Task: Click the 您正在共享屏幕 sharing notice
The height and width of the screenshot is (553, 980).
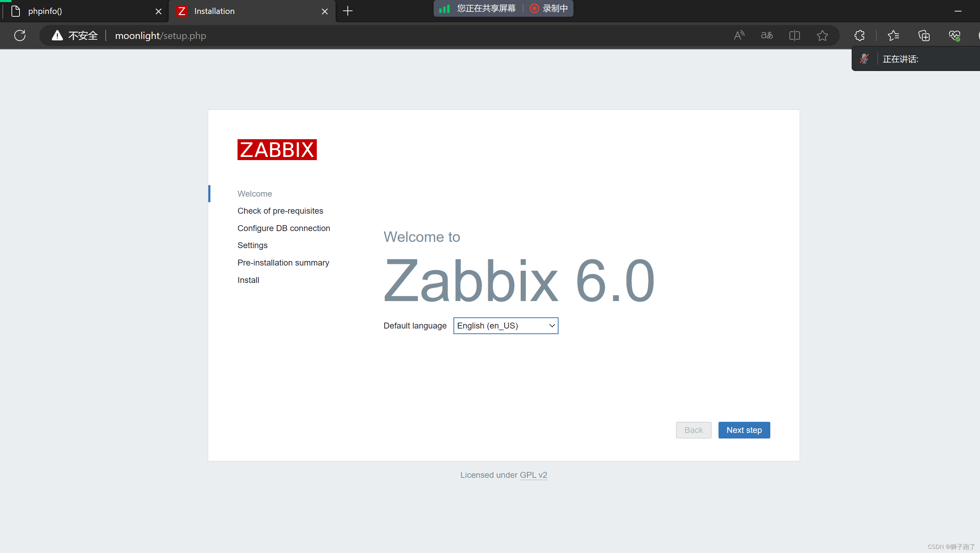Action: tap(486, 8)
